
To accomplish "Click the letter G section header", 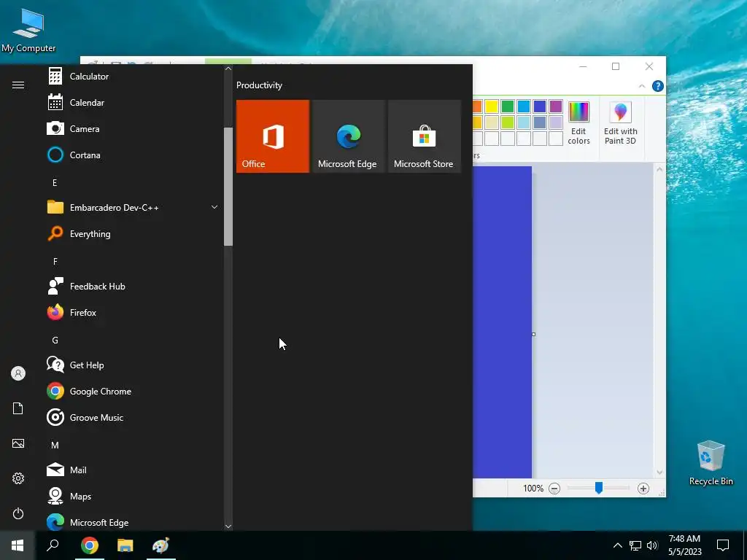I will coord(55,341).
